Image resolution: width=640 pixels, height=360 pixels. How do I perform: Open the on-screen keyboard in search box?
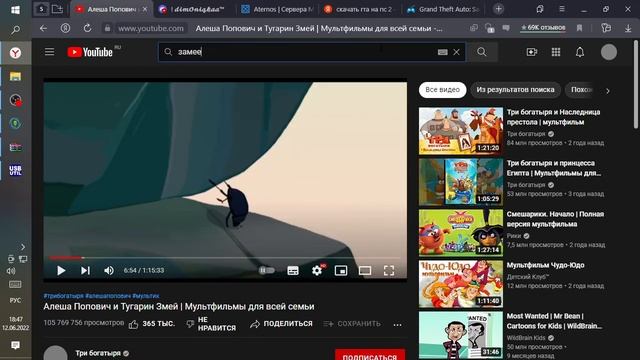pyautogui.click(x=442, y=52)
